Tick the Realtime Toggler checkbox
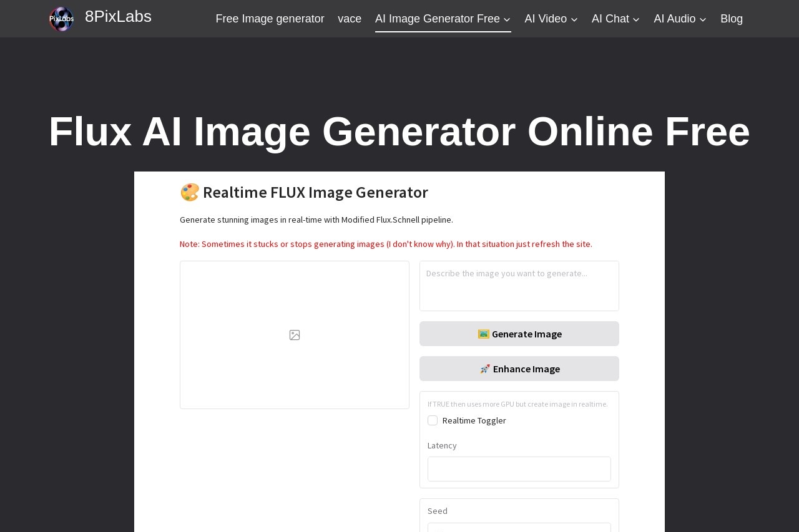Screen dimensions: 799x532 (x=433, y=420)
